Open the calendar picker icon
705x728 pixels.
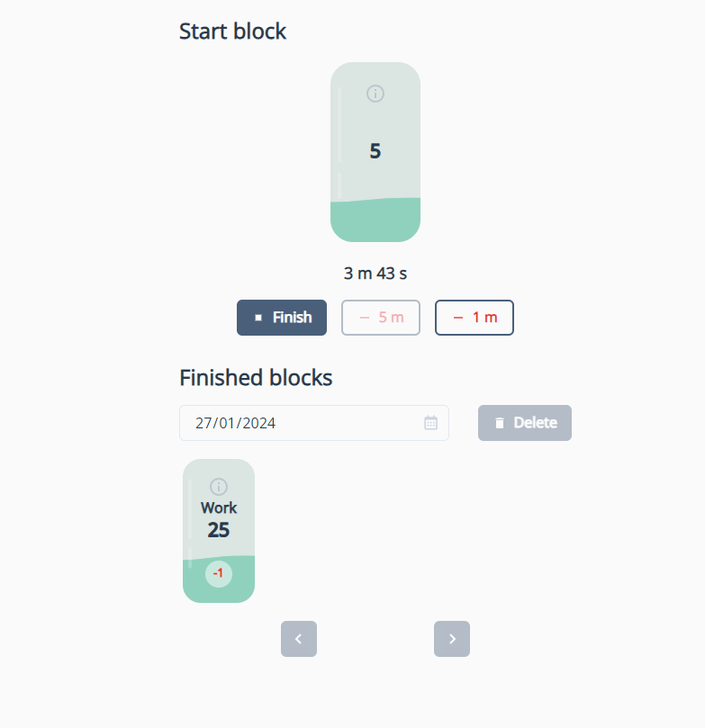coord(430,423)
